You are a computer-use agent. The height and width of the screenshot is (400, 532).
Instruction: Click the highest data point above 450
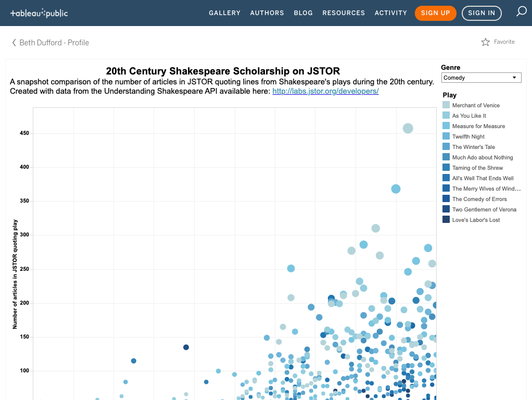(x=408, y=128)
